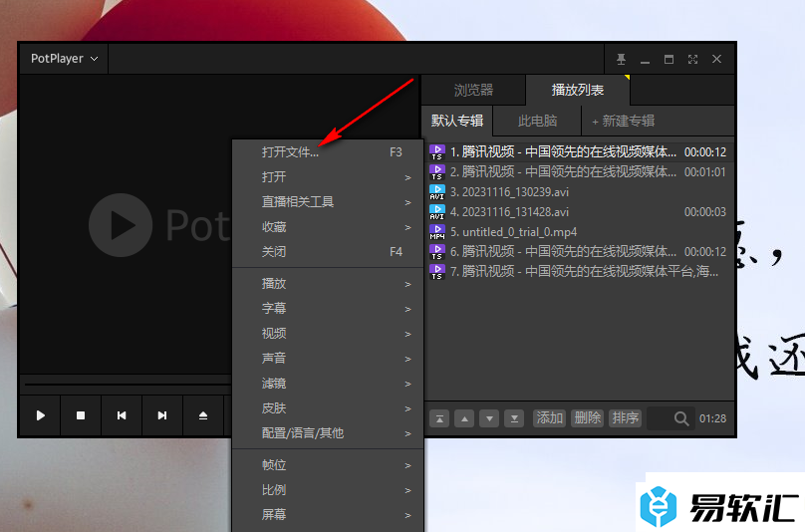Create a new album with 新建专辑

click(x=624, y=122)
